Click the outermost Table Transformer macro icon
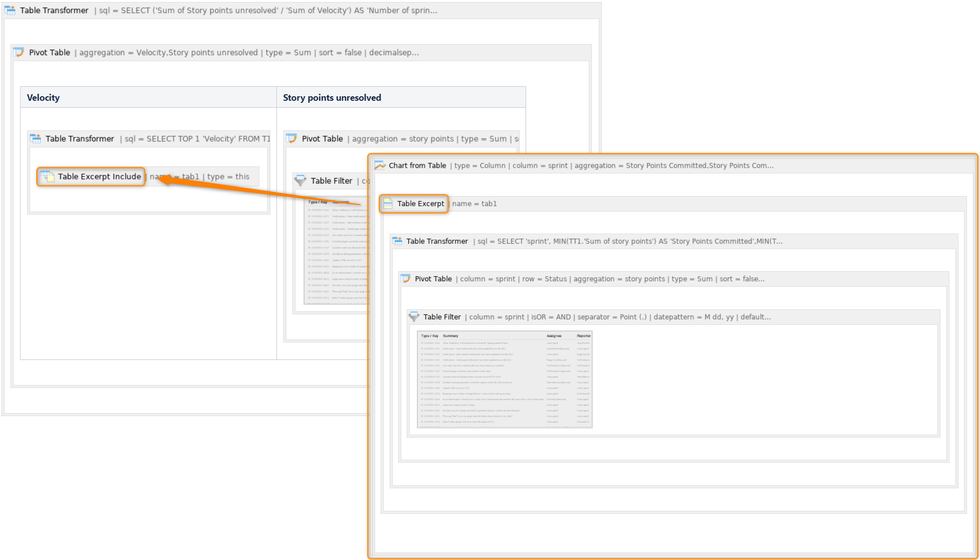Screen dimensions: 980x560 10,10
